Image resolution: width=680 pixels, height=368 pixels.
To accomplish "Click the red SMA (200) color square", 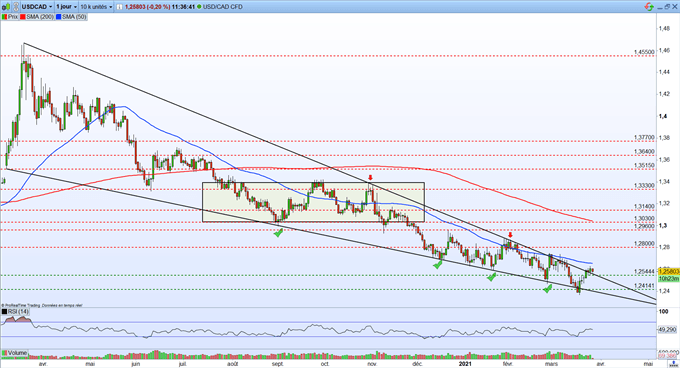I will point(23,17).
